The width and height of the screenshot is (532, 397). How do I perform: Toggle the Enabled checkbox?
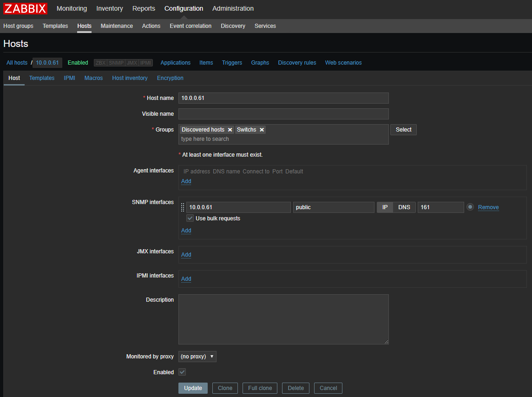click(x=182, y=372)
